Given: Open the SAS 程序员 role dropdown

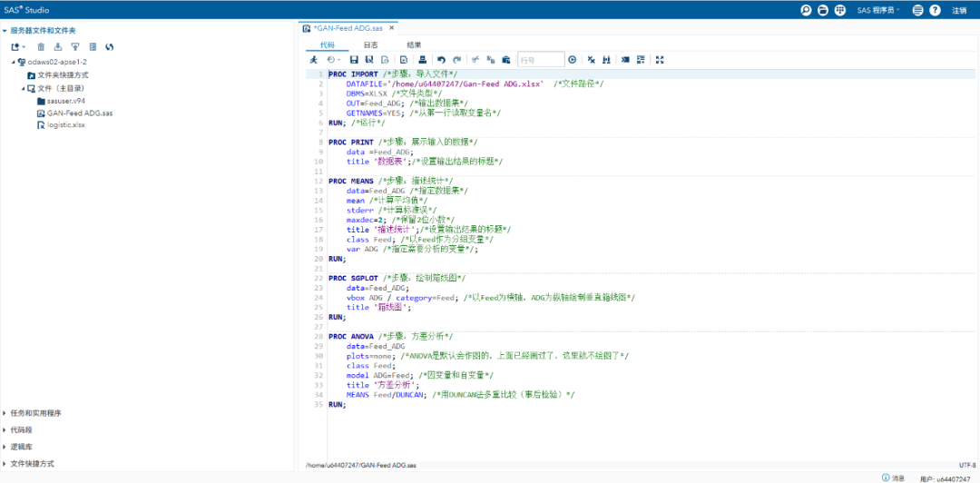Looking at the screenshot, I should coord(878,10).
